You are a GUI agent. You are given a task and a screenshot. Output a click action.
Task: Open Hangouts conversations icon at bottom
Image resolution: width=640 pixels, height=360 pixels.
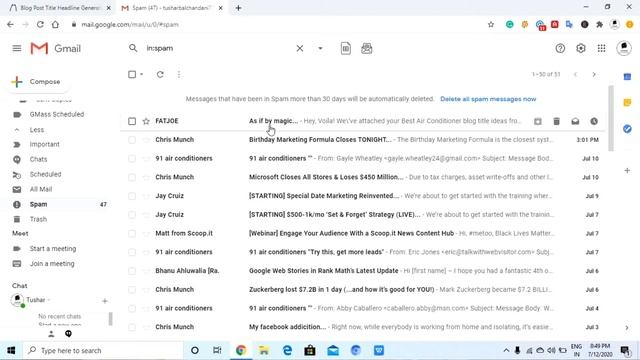click(x=68, y=334)
